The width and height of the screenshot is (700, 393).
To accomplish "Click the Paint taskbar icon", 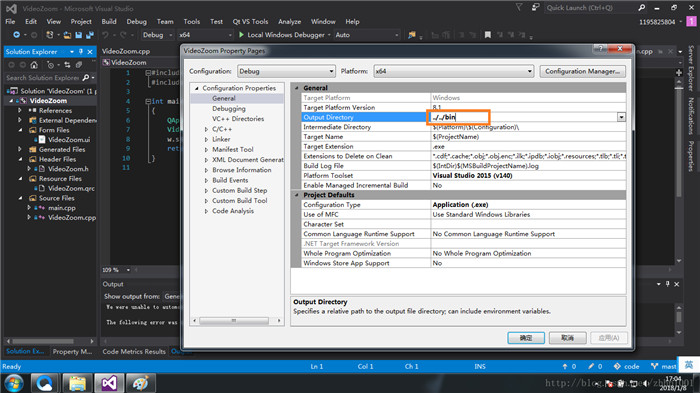I will (x=141, y=383).
